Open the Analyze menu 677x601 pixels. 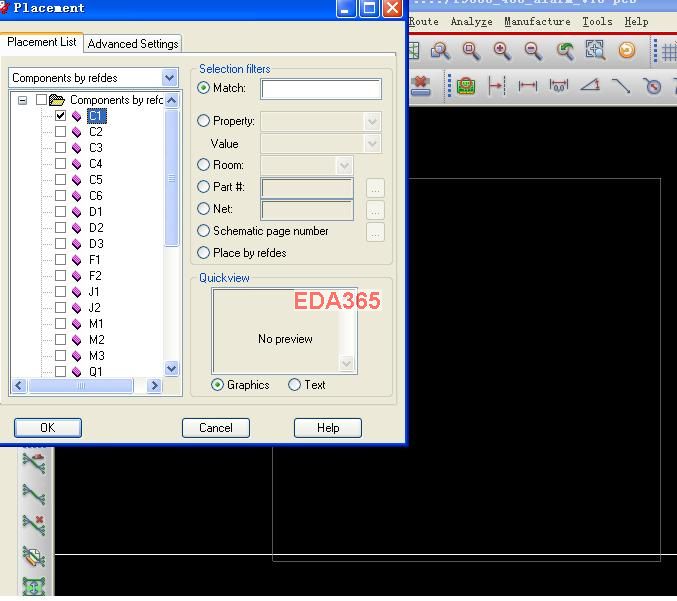click(471, 22)
